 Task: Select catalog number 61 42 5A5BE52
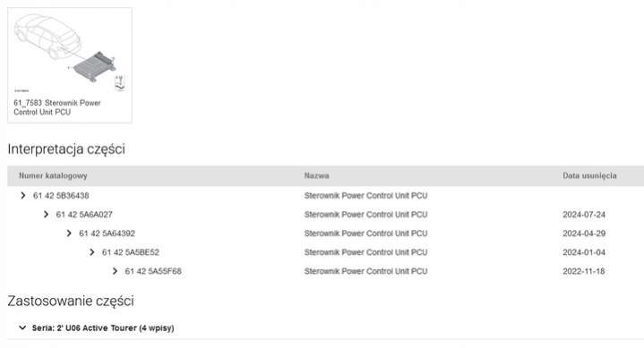point(131,252)
